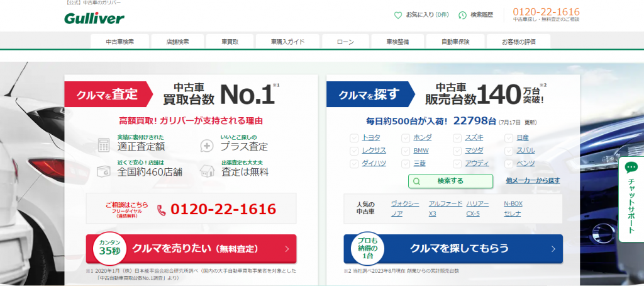Open the ノア popular car link
644x286 pixels.
point(396,214)
